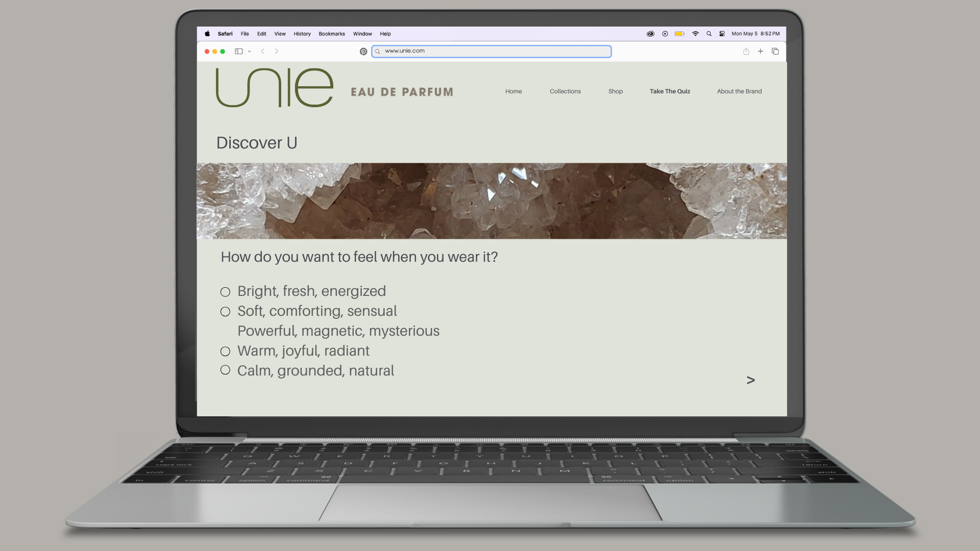Choose the 'Warm, joyful, radiant' option
The height and width of the screenshot is (551, 980).
(225, 352)
